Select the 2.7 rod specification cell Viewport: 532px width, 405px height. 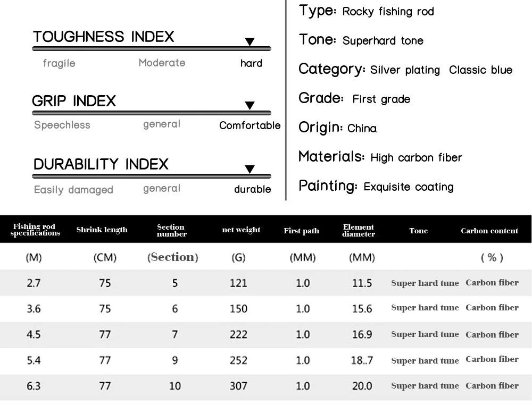34,283
